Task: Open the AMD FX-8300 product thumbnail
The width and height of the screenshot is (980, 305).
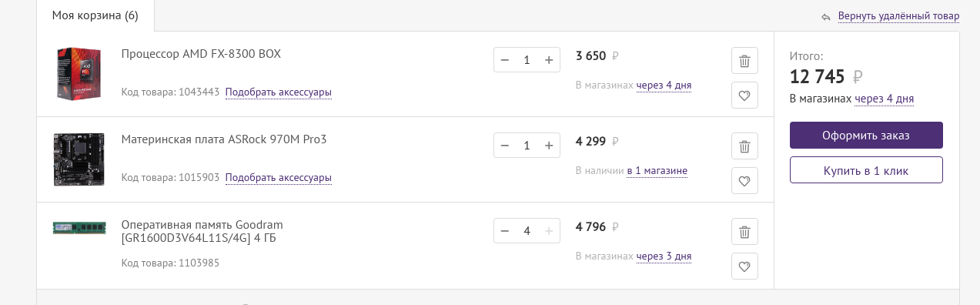Action: click(x=79, y=74)
